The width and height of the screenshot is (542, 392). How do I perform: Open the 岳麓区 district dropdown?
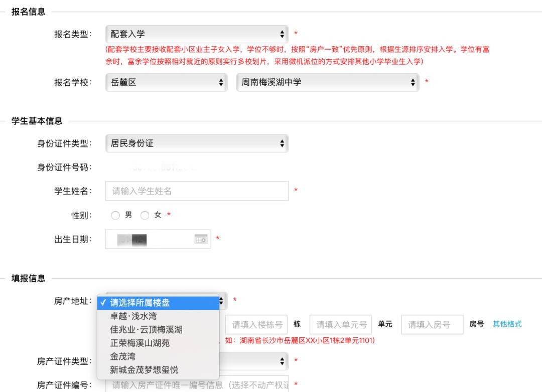pyautogui.click(x=167, y=83)
